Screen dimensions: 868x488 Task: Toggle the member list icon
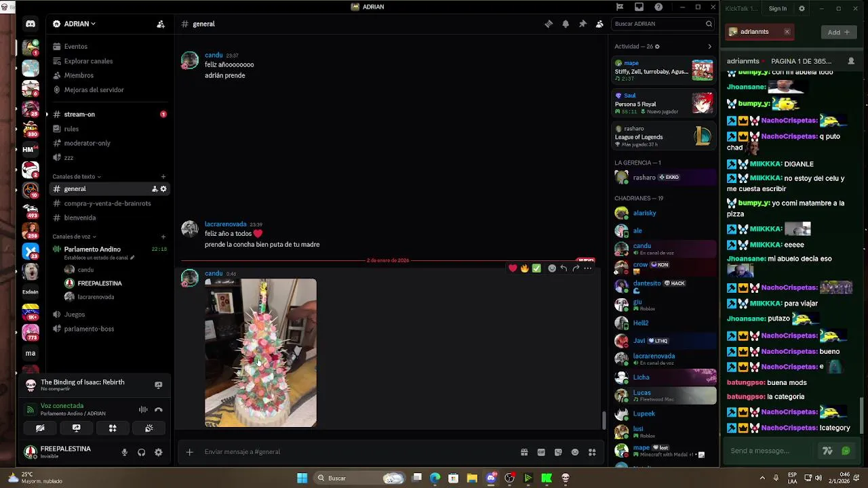click(599, 24)
